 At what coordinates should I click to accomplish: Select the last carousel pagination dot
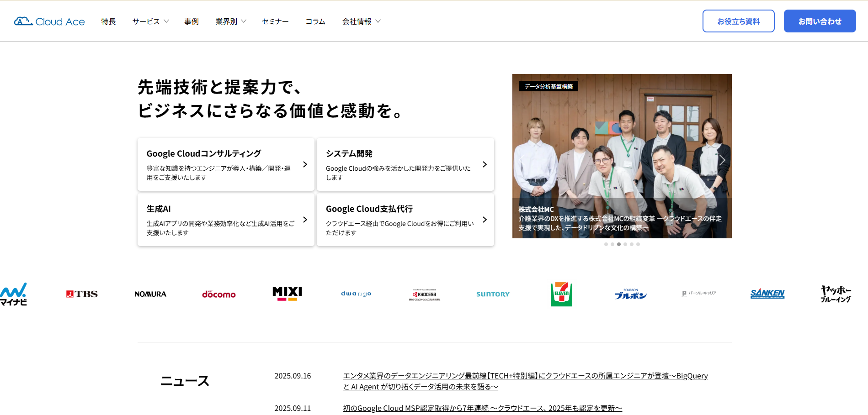coord(638,244)
